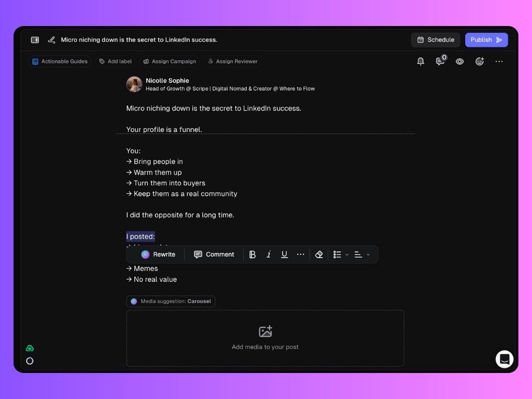
Task: Click the Publish button
Action: coord(486,39)
